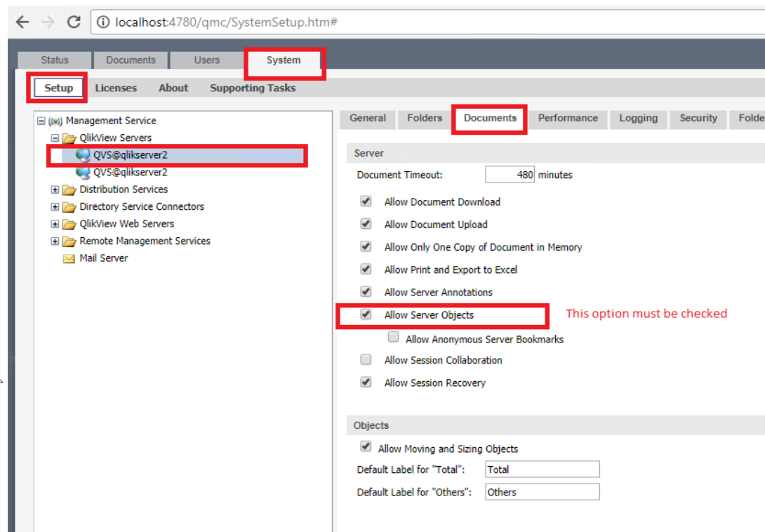765x532 pixels.
Task: Select the QVS@qlikserver2 server icon
Action: [81, 154]
